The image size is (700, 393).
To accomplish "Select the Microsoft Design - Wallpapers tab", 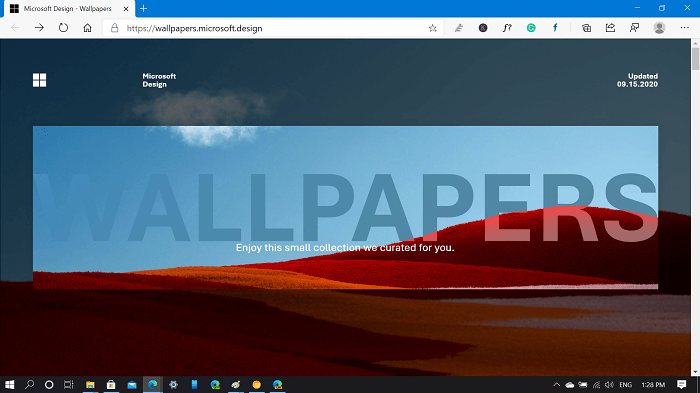I will [x=67, y=8].
